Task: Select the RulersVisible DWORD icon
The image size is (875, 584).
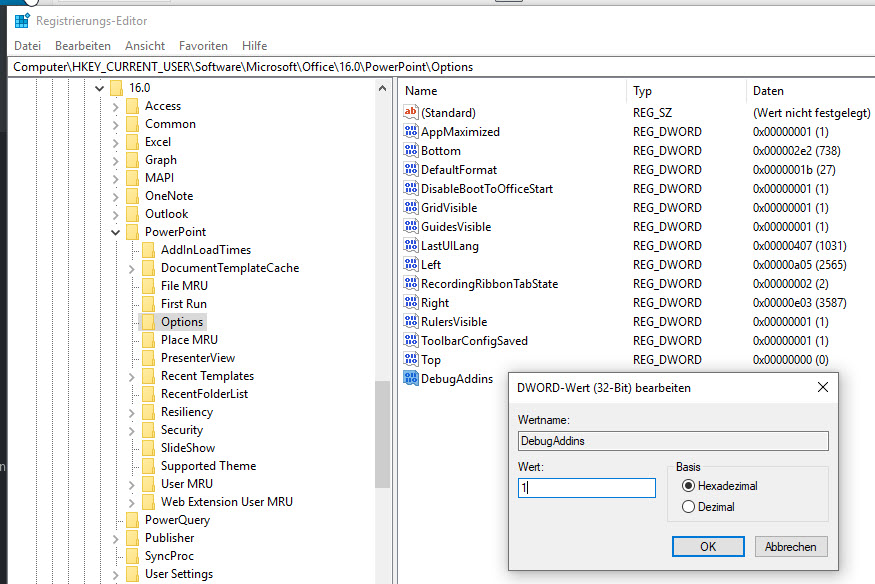Action: (411, 321)
